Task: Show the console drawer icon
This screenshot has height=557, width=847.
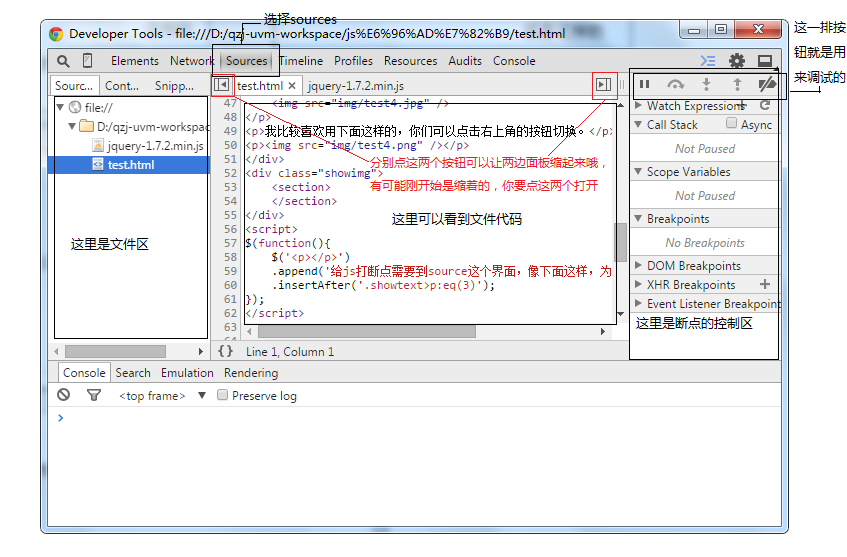Action: (x=708, y=61)
